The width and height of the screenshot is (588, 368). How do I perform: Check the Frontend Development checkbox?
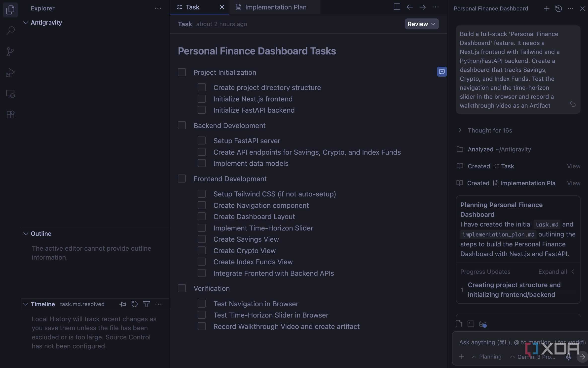182,179
